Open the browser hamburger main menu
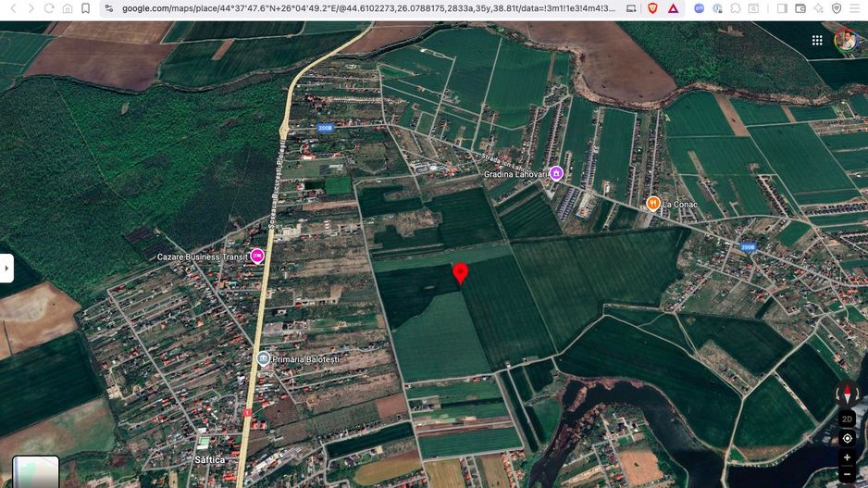868x488 pixels. (855, 8)
